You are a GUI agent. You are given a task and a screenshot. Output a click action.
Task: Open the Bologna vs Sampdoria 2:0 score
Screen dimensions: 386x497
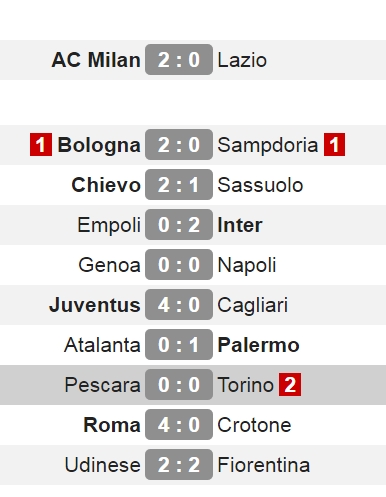[x=179, y=145]
